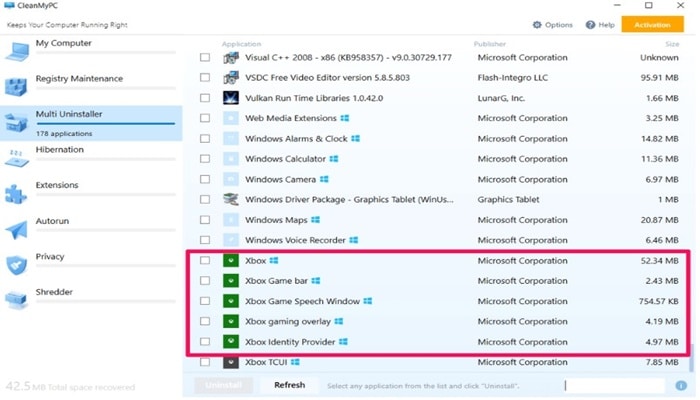Screen dimensions: 700x400
Task: Click Registry Maintenance cubes icon
Action: [16, 87]
